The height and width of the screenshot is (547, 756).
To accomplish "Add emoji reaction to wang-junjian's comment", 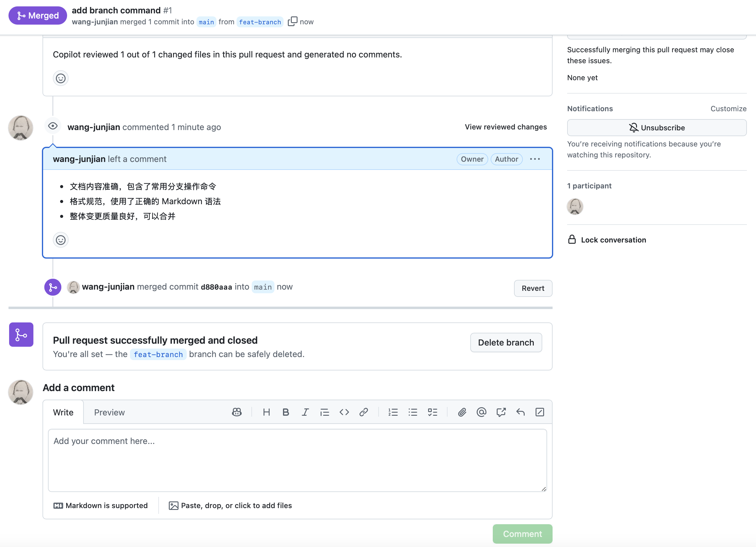I will coord(61,240).
